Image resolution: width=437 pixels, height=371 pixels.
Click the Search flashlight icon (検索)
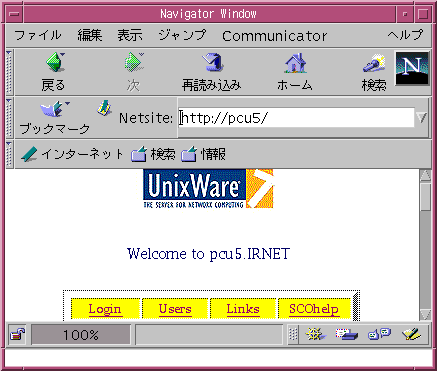[x=374, y=63]
